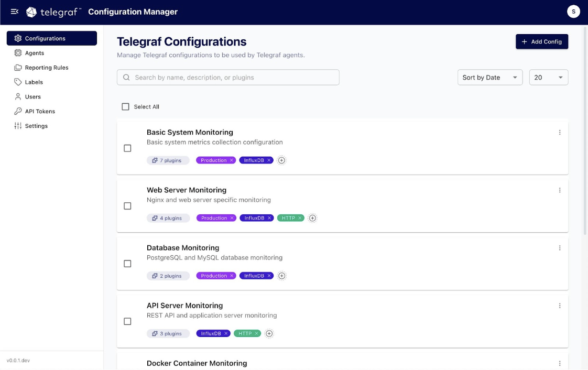Open the Basic System Monitoring options menu
Screen dimensions: 588x370
pyautogui.click(x=560, y=133)
